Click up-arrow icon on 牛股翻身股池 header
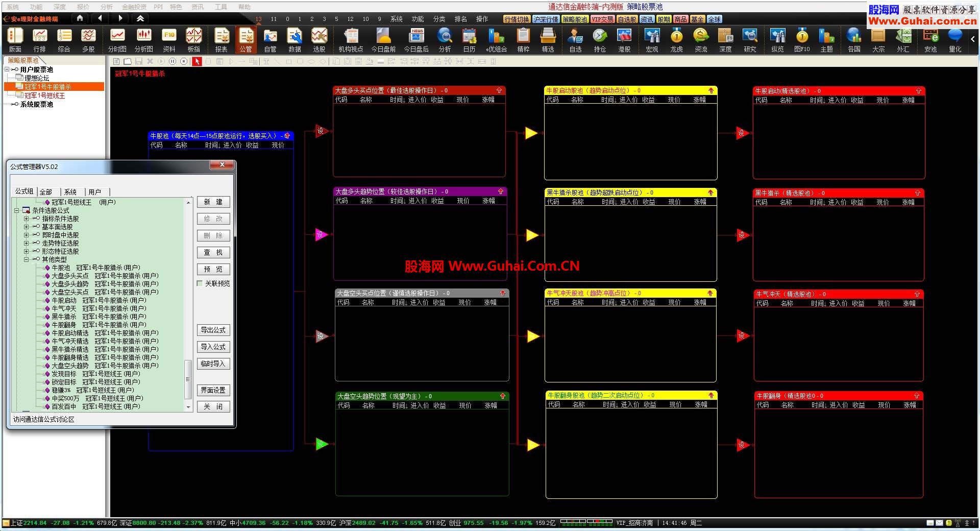This screenshot has width=980, height=531. pyautogui.click(x=711, y=395)
